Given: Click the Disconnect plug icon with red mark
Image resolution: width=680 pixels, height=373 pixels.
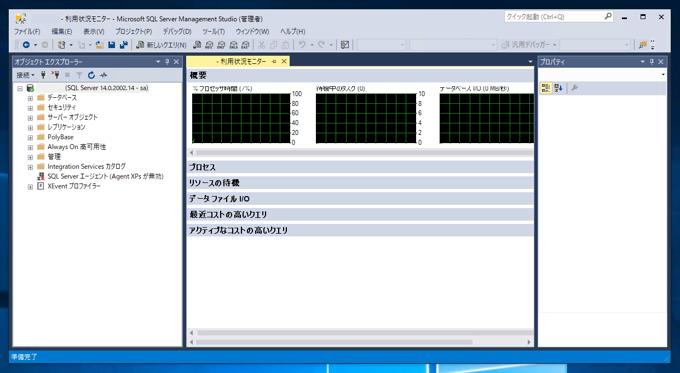Looking at the screenshot, I should point(55,75).
